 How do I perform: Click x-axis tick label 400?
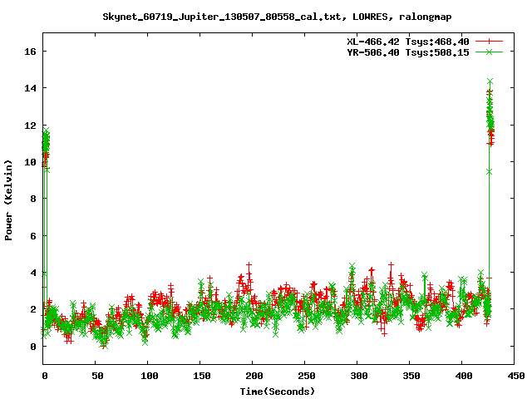(464, 376)
